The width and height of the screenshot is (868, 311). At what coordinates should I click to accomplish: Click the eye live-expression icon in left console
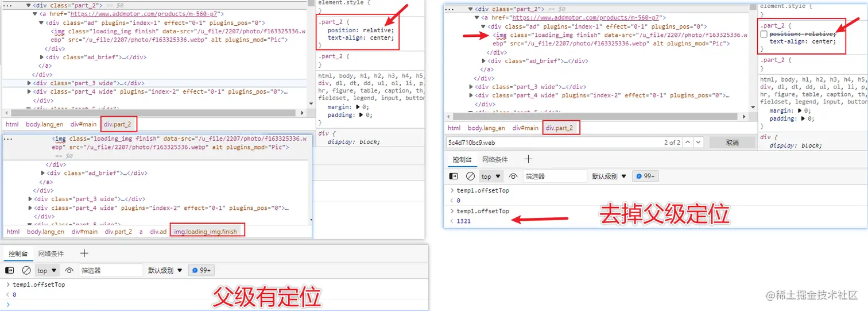[x=69, y=270]
